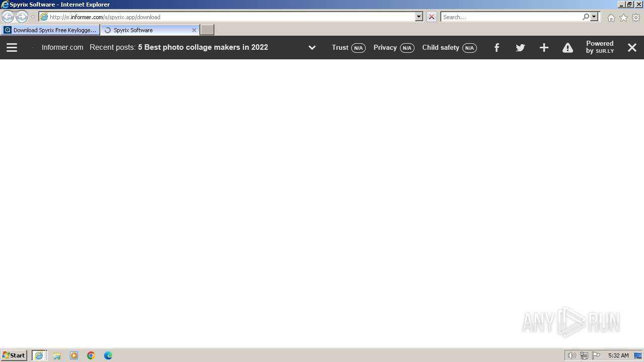
Task: Click the Show desktop tray icon
Action: (638, 355)
